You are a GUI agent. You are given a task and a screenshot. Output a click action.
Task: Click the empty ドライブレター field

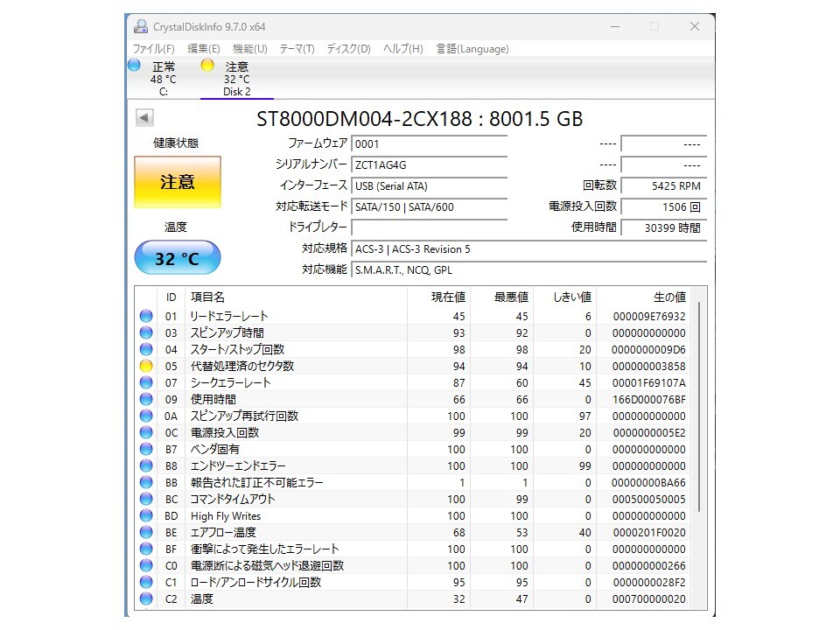pos(429,227)
